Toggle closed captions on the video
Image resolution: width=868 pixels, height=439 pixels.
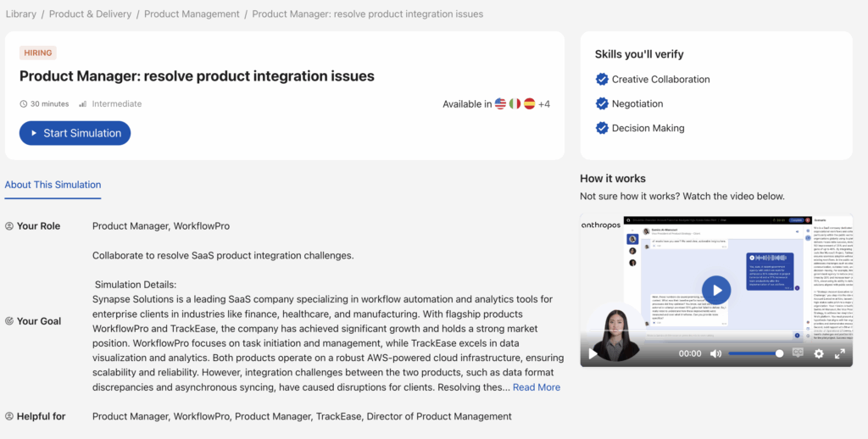click(x=798, y=353)
